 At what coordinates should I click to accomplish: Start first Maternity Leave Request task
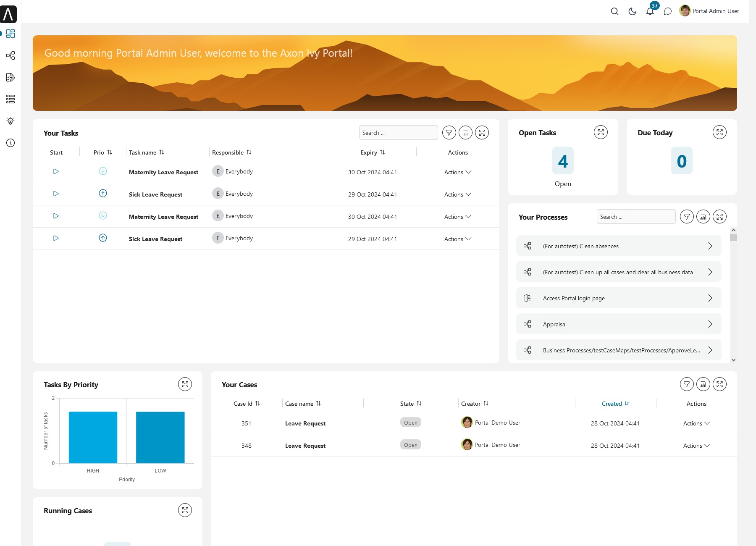56,171
